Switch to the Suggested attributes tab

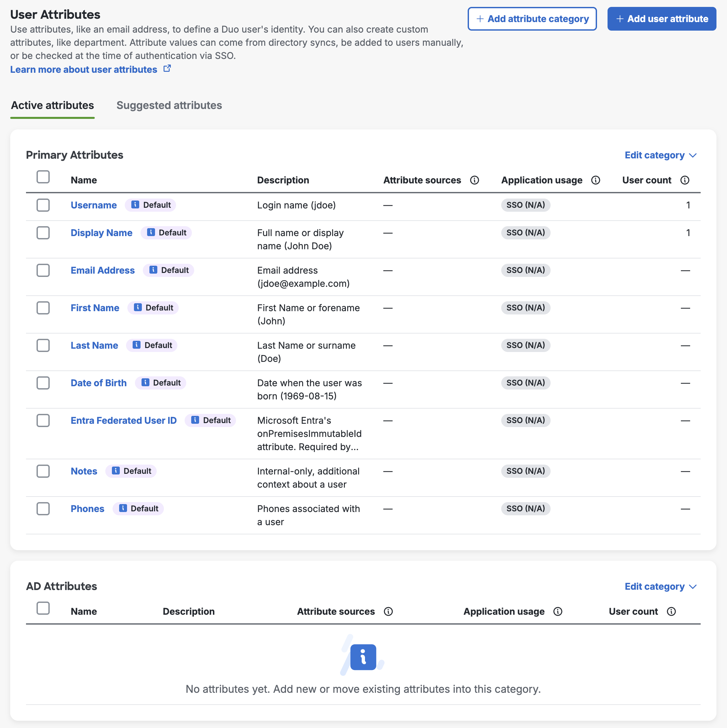(x=169, y=105)
